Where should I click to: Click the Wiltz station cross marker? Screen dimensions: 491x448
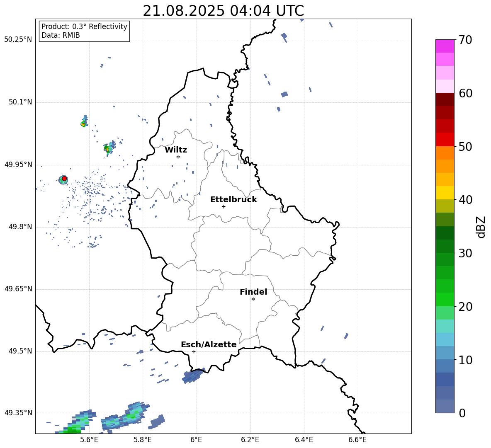point(178,157)
